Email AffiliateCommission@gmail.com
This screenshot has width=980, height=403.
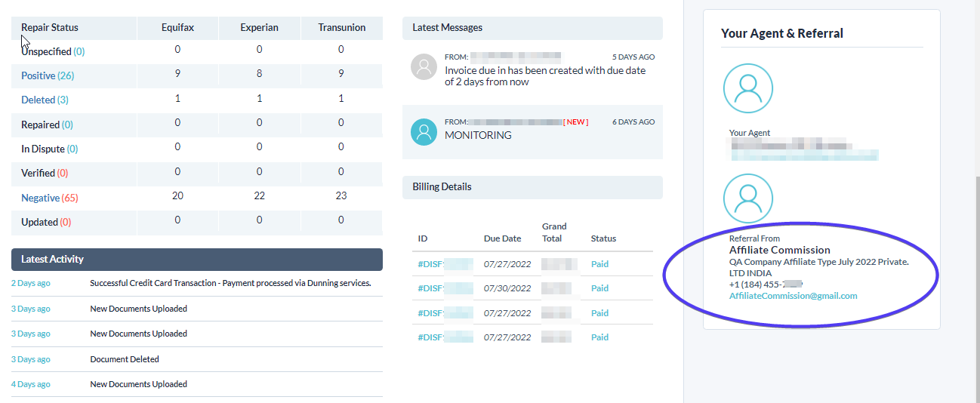[793, 296]
